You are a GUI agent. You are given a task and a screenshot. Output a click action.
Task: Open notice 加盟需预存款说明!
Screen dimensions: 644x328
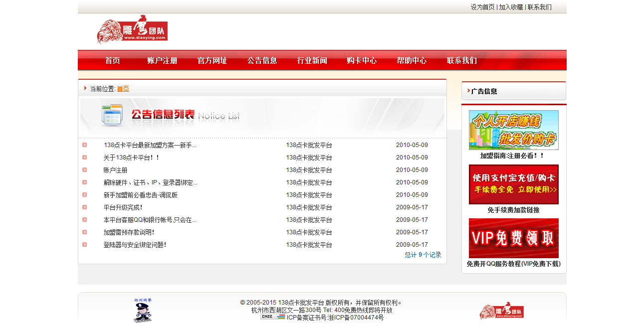[129, 232]
